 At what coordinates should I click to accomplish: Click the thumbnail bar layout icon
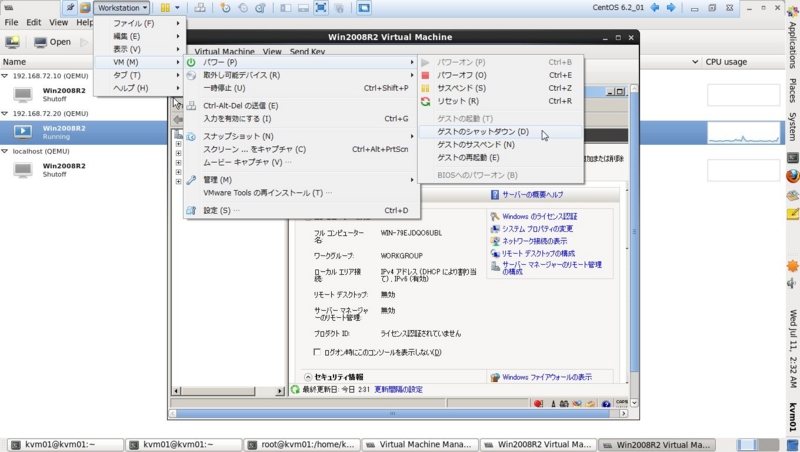pyautogui.click(x=303, y=8)
